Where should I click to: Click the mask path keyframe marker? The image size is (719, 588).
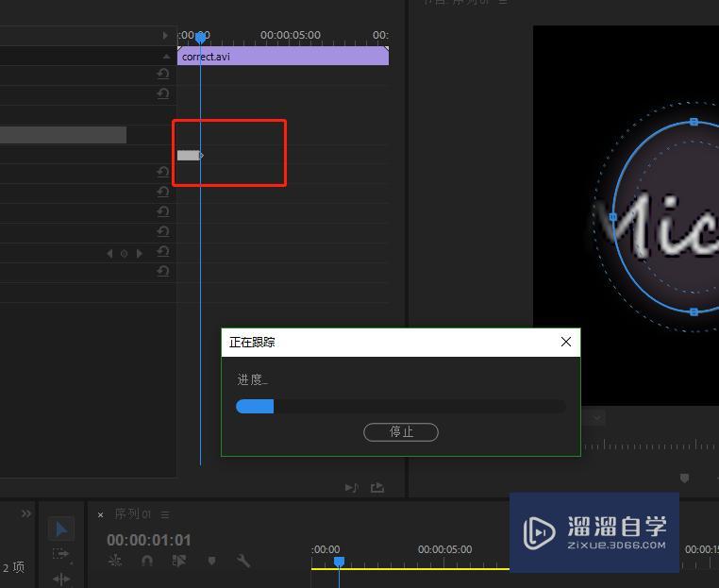(201, 156)
